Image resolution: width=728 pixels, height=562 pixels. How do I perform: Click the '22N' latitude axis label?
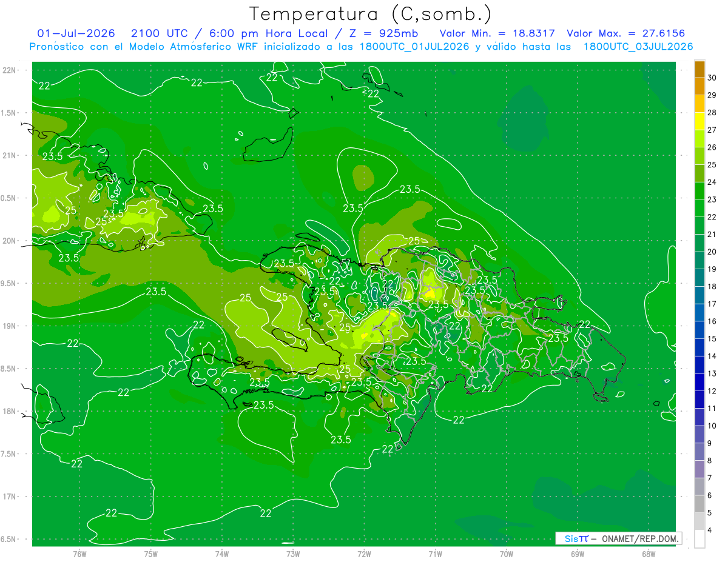pyautogui.click(x=10, y=70)
